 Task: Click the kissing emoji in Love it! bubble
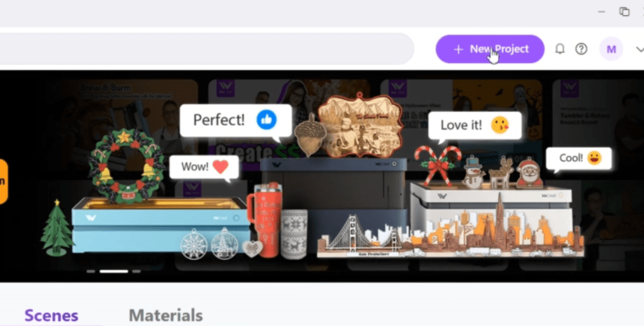500,125
